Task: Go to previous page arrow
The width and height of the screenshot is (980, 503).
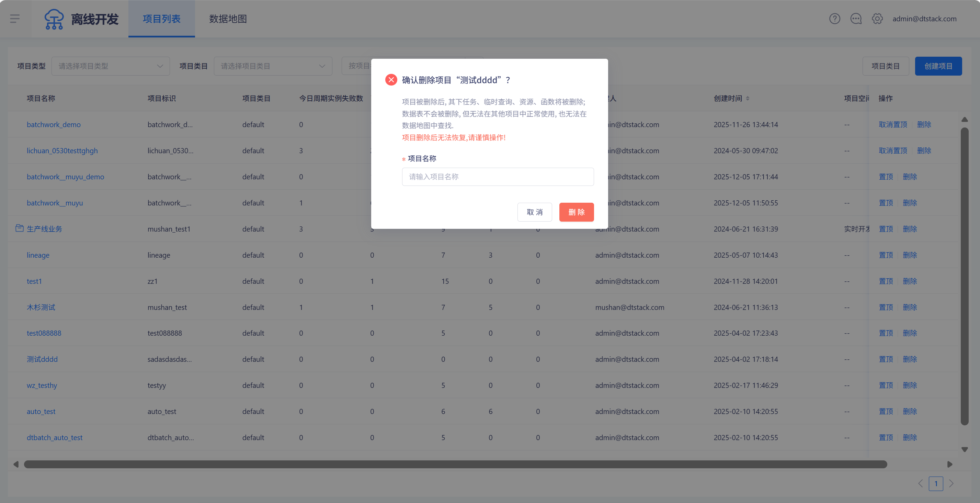Action: pos(920,483)
